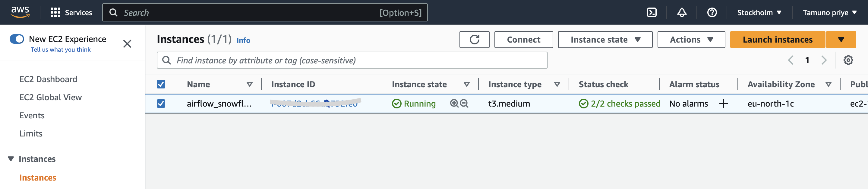Open the Instance state dropdown
868x189 pixels.
[605, 40]
